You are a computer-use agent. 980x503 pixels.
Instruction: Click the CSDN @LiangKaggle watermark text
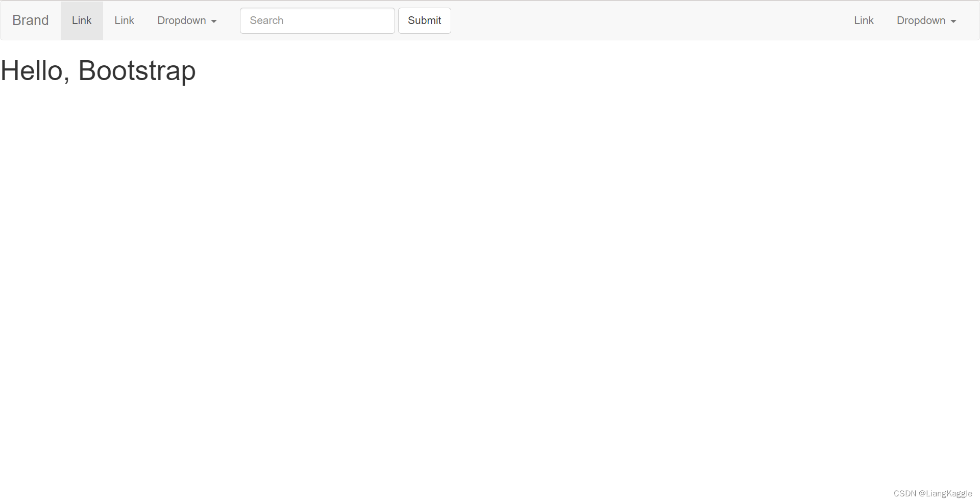point(933,493)
